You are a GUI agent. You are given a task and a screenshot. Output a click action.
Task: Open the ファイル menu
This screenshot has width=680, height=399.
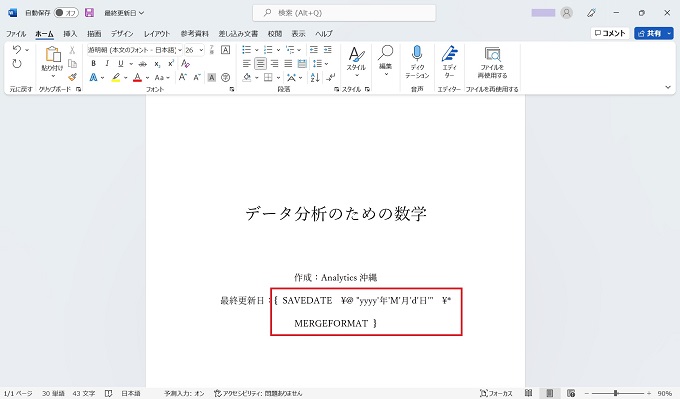pyautogui.click(x=16, y=33)
